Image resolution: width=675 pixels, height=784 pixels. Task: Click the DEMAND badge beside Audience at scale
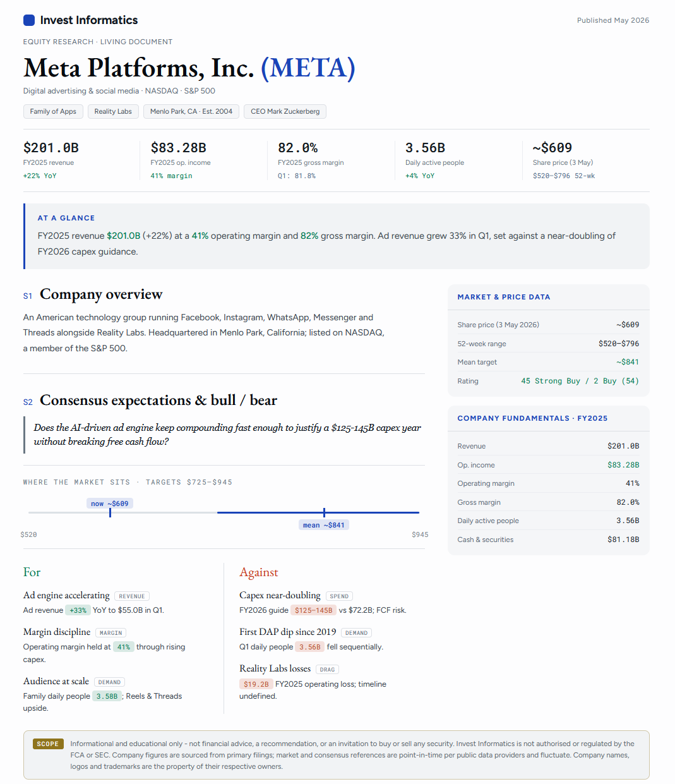[x=109, y=682]
